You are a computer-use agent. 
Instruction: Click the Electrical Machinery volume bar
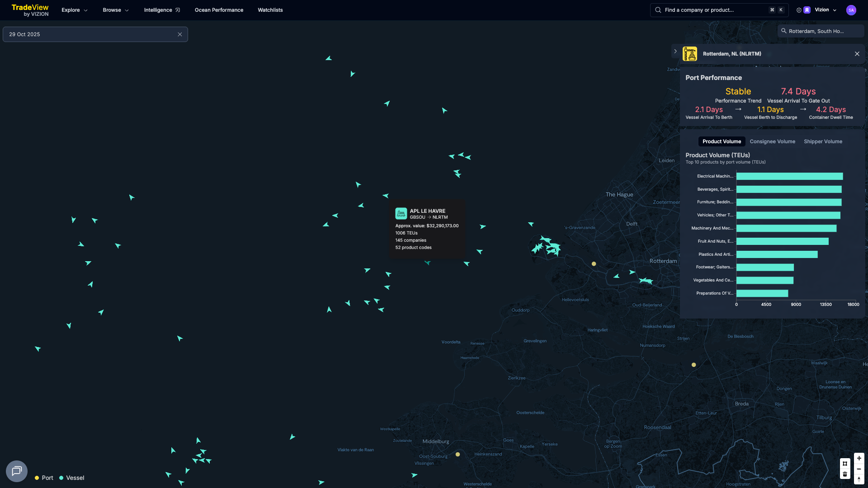point(789,176)
